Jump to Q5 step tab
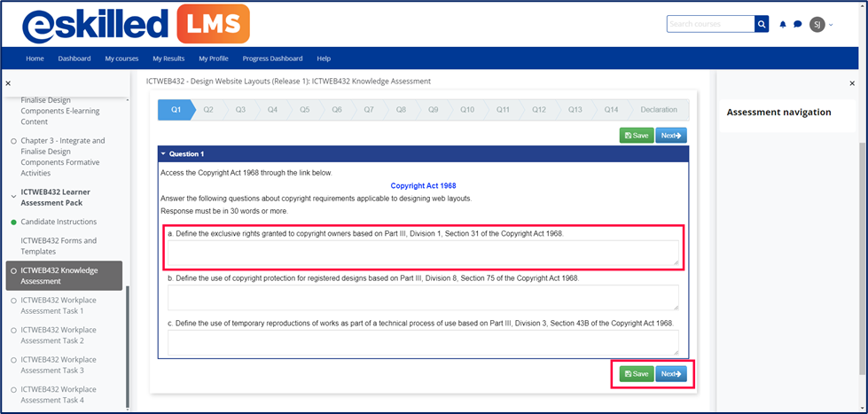This screenshot has width=868, height=414. 304,110
